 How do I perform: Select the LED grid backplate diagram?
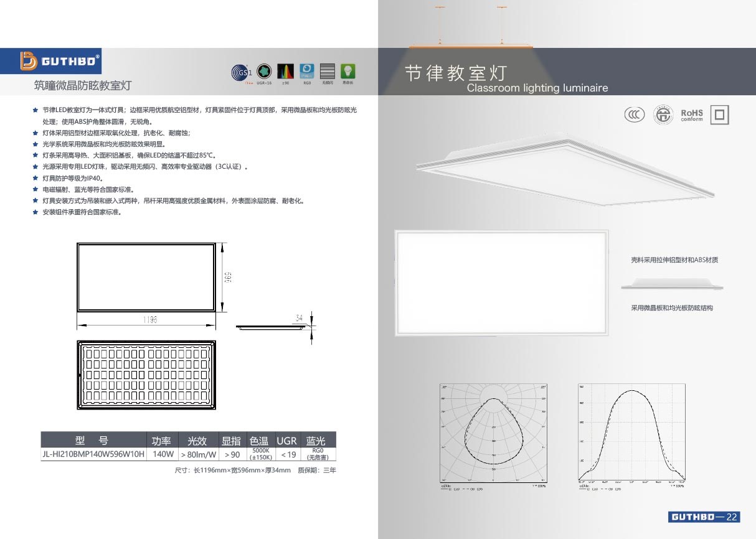click(147, 375)
